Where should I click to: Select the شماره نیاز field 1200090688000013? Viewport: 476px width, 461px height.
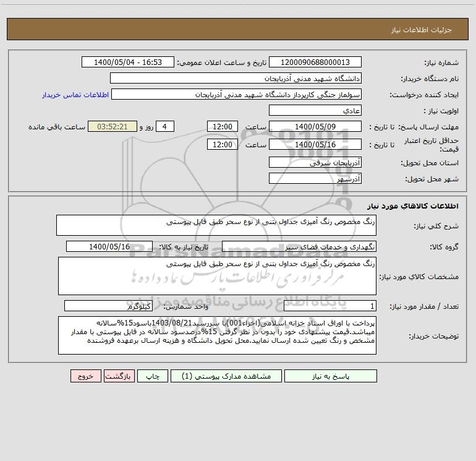coord(315,62)
